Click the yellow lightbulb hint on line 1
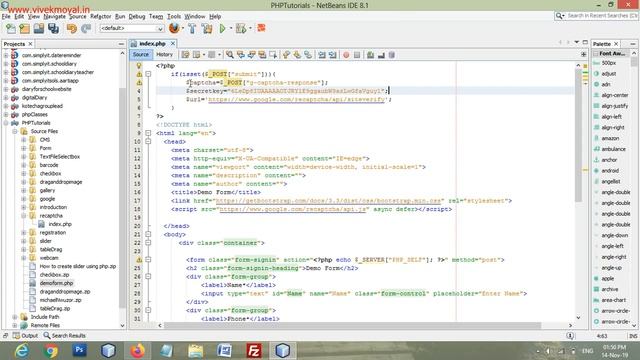 click(139, 66)
